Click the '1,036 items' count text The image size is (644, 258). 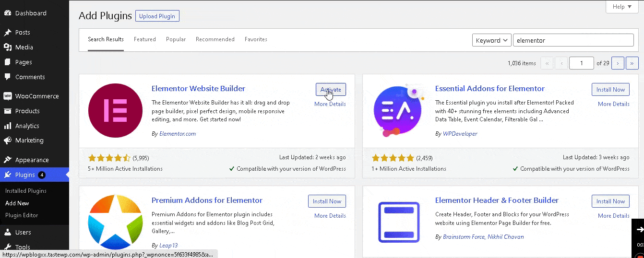click(x=522, y=63)
